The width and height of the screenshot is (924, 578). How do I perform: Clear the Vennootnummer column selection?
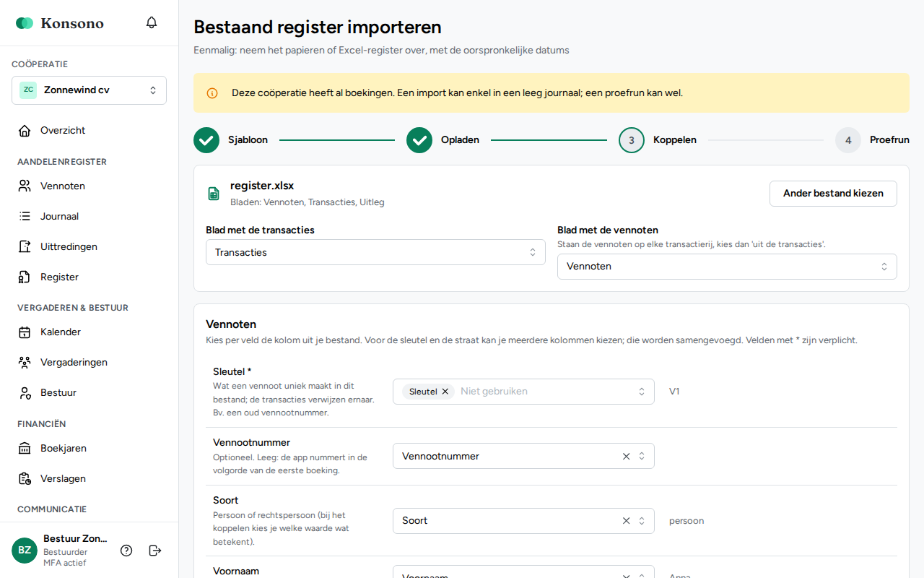point(626,457)
